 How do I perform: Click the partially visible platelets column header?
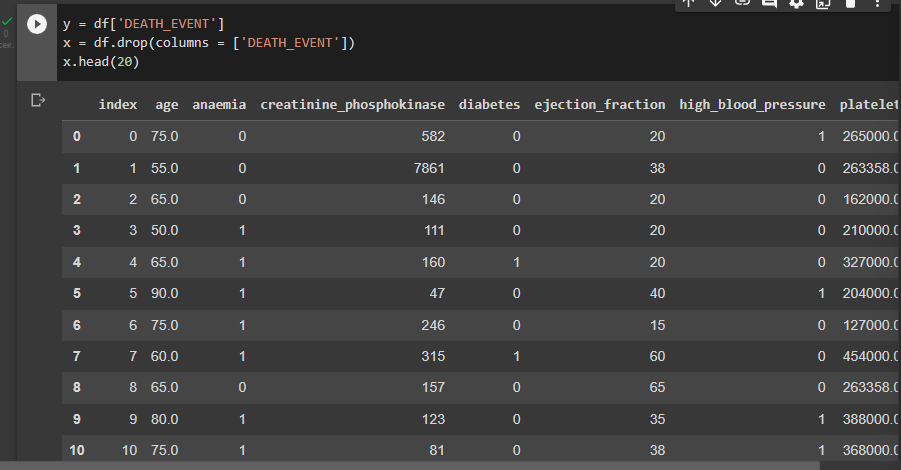[868, 105]
